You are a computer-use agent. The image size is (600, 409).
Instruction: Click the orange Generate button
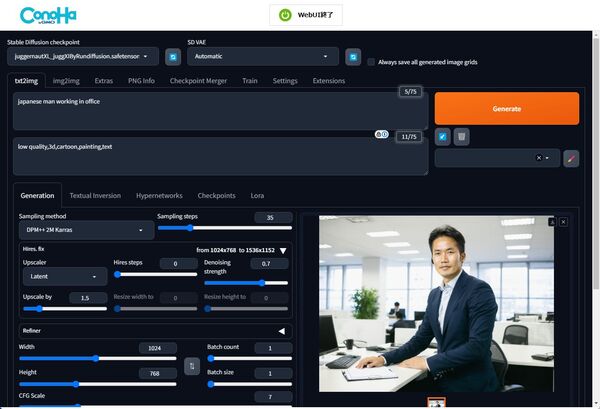507,109
